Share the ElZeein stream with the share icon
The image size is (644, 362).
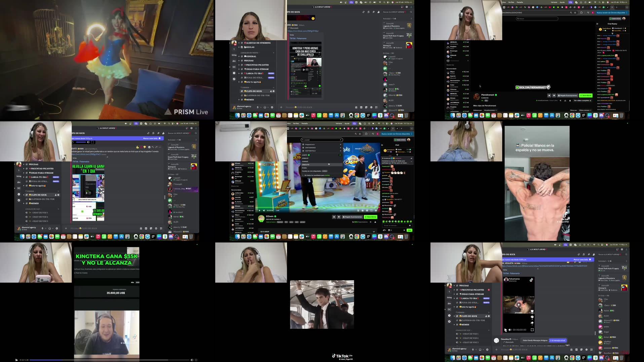[371, 222]
